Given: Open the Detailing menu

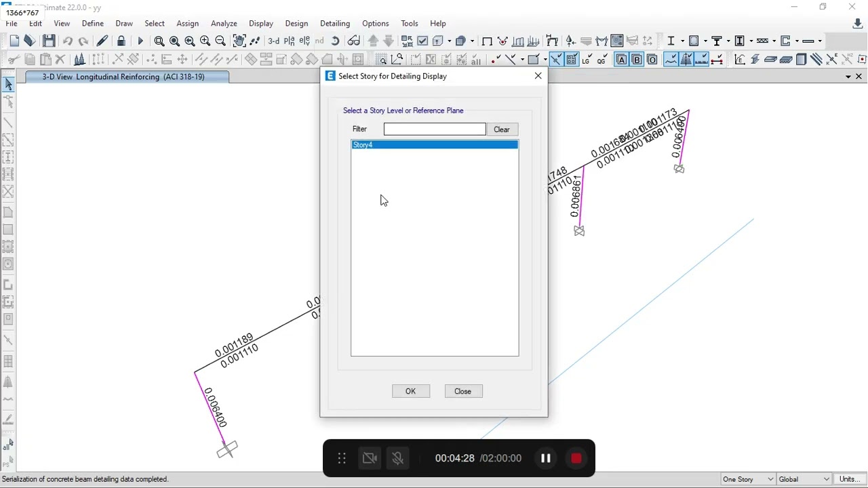Looking at the screenshot, I should 335,24.
